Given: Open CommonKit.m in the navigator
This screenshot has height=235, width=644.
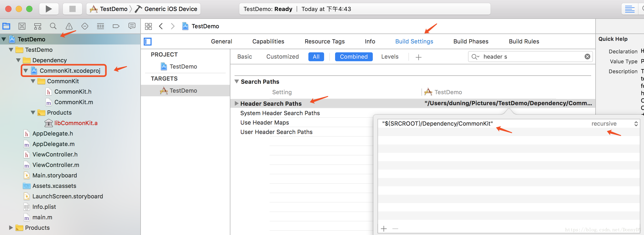Looking at the screenshot, I should [x=74, y=102].
